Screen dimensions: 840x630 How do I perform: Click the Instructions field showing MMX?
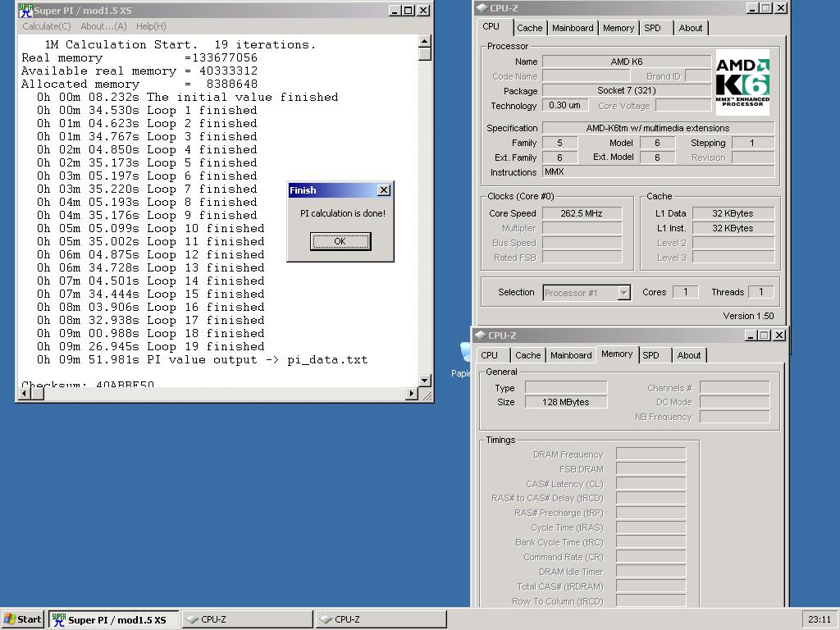pos(658,172)
